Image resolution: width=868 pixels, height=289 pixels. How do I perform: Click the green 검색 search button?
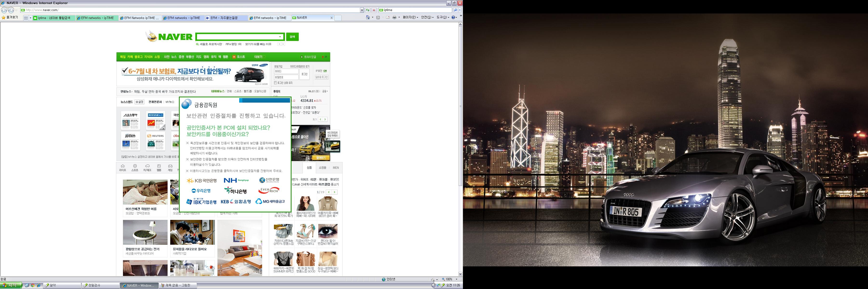[292, 37]
